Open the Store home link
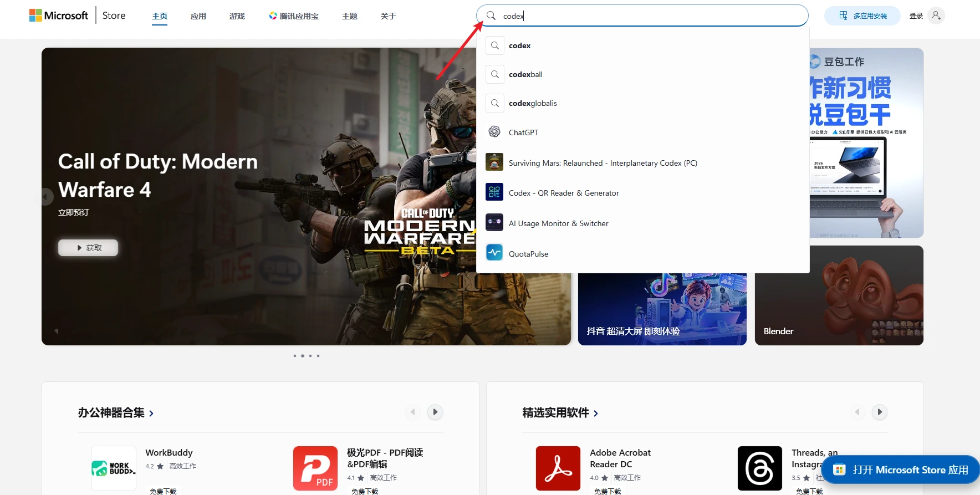 pyautogui.click(x=114, y=16)
